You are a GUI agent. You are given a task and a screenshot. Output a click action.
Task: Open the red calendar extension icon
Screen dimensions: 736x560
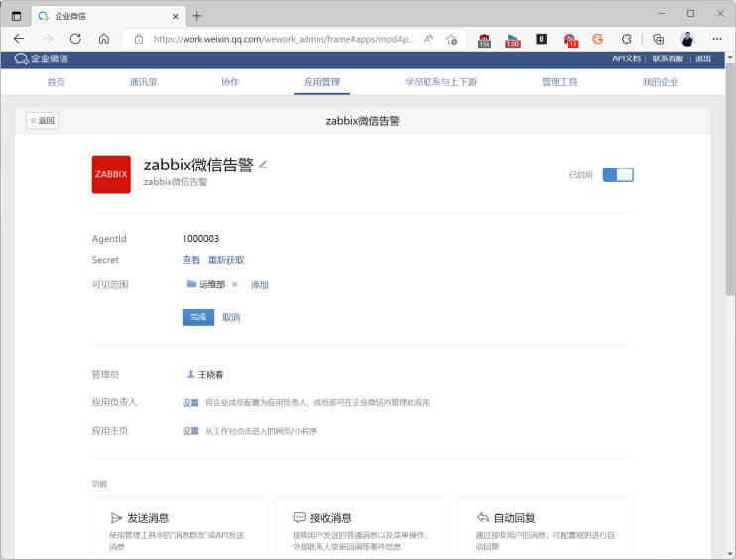pyautogui.click(x=484, y=40)
